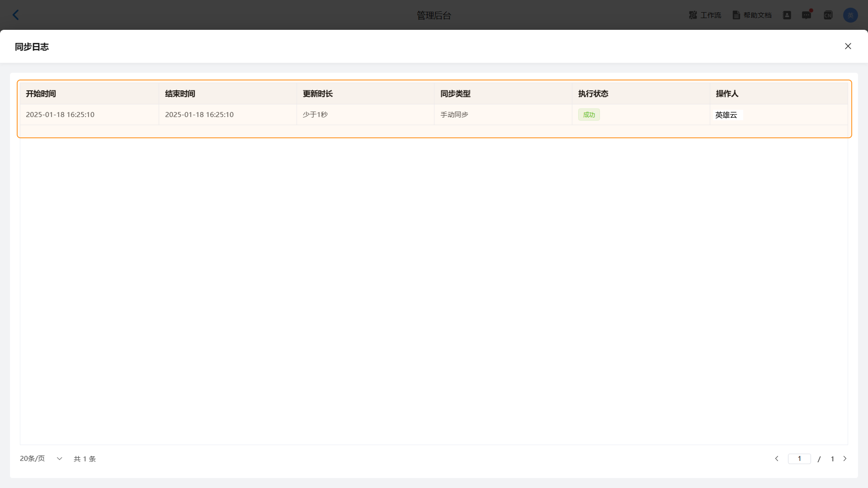Screen dimensions: 868x488
Task: Click the page number input field
Action: click(799, 458)
